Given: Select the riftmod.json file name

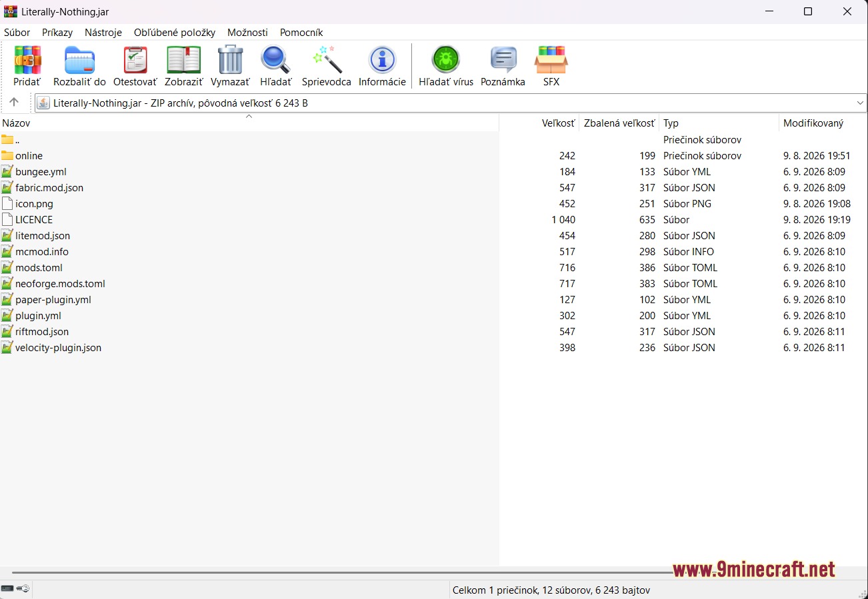Looking at the screenshot, I should (x=42, y=332).
